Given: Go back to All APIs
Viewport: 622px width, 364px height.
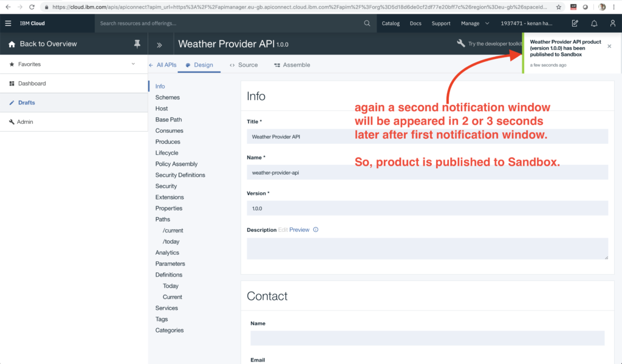Looking at the screenshot, I should (x=163, y=65).
